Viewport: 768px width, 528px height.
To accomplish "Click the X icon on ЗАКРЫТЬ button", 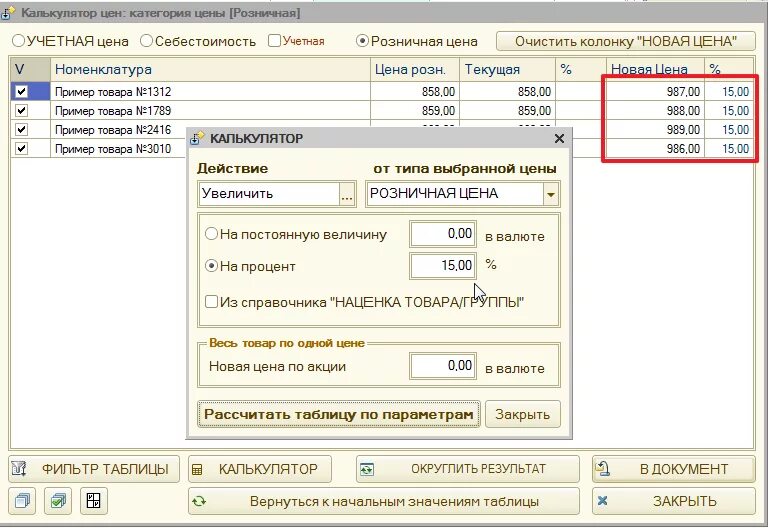I will [x=602, y=501].
